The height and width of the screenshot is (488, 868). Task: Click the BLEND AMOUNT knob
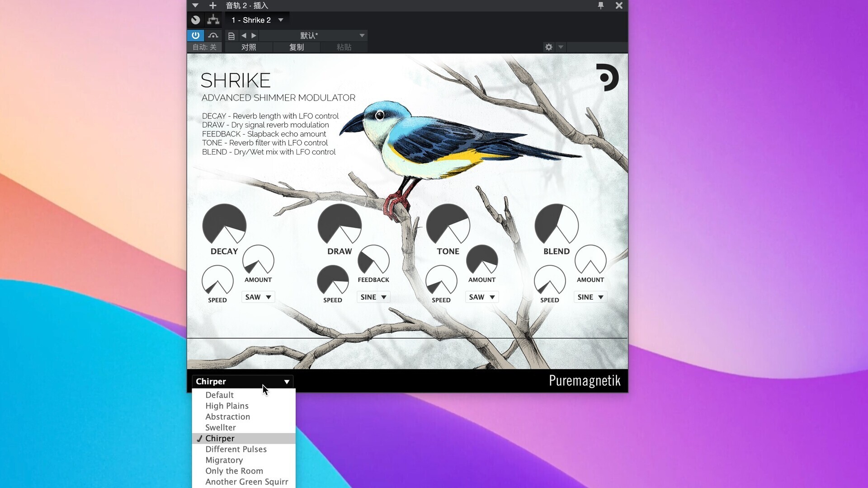coord(590,260)
